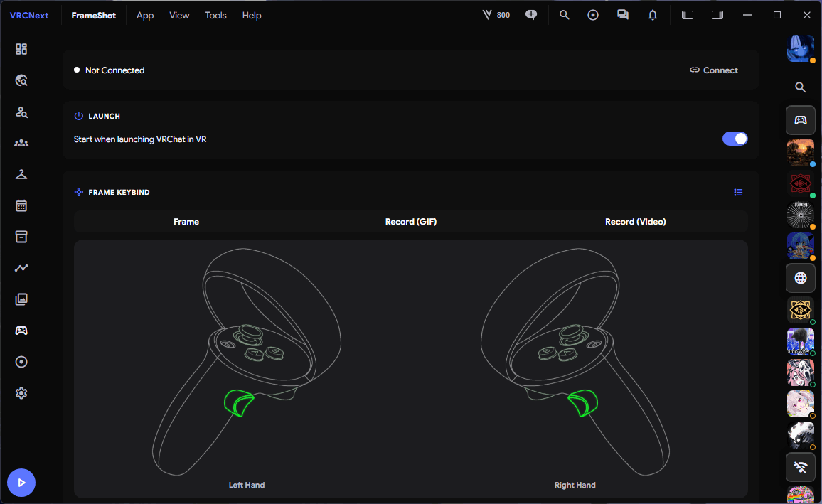Open the dashboard grid icon in sidebar
The height and width of the screenshot is (504, 822).
point(21,49)
